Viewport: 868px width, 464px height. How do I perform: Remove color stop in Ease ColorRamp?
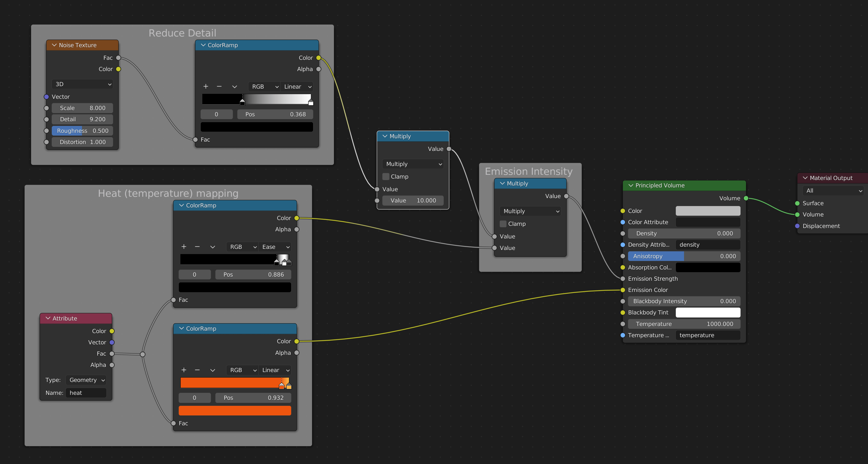click(197, 247)
